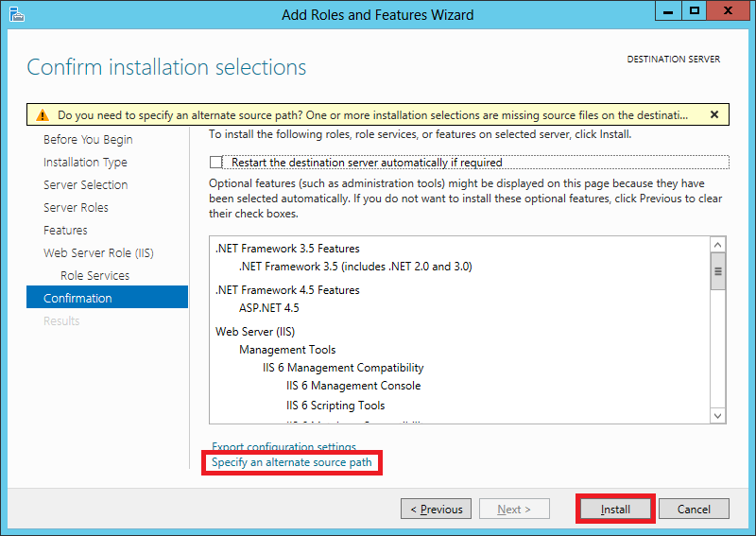
Task: Dismiss the alternate source path warning
Action: tap(714, 114)
